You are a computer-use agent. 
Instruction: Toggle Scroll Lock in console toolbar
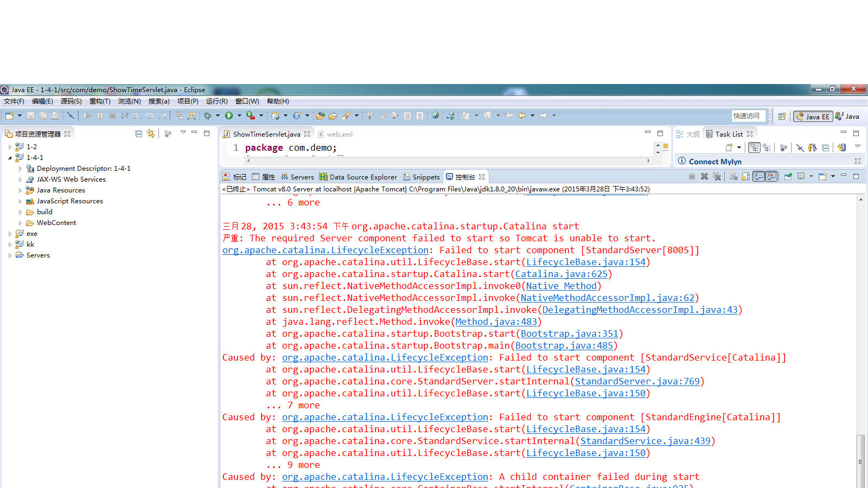746,176
